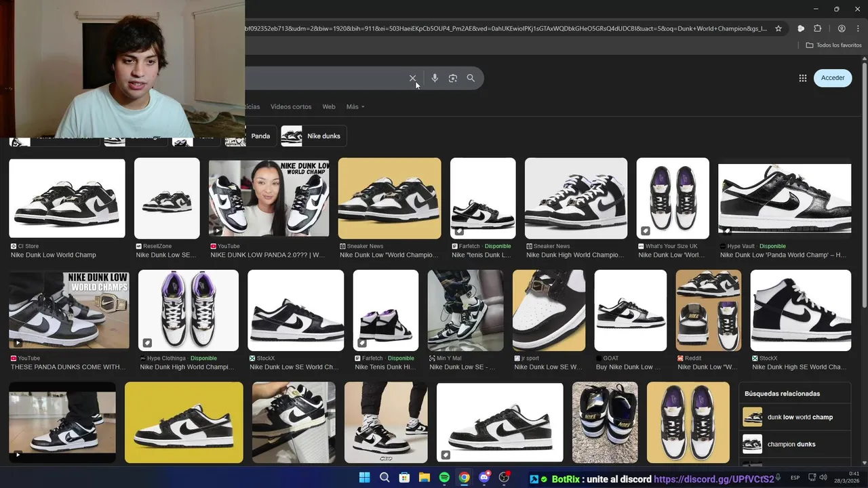Image resolution: width=868 pixels, height=488 pixels.
Task: Click the magnifying glass search icon
Action: [x=471, y=79]
